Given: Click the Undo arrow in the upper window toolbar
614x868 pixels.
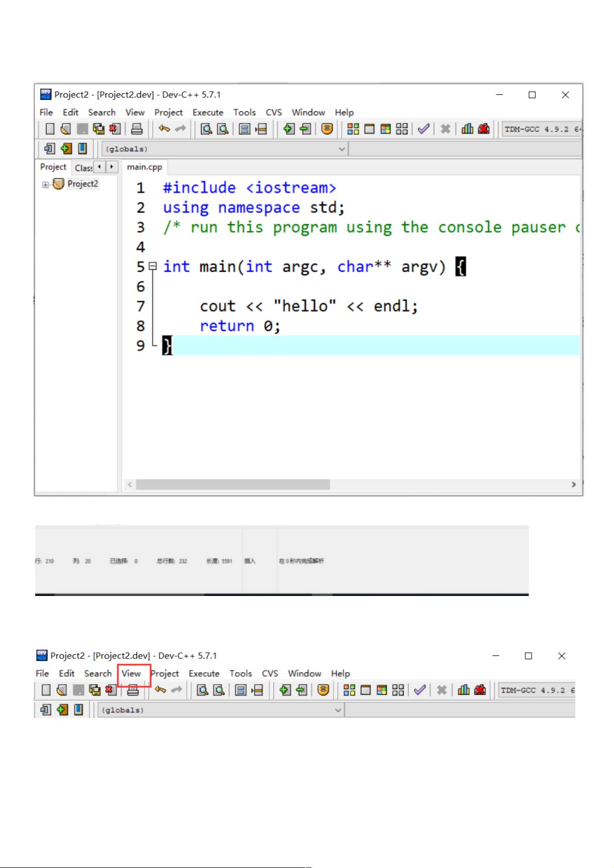Looking at the screenshot, I should tap(164, 129).
